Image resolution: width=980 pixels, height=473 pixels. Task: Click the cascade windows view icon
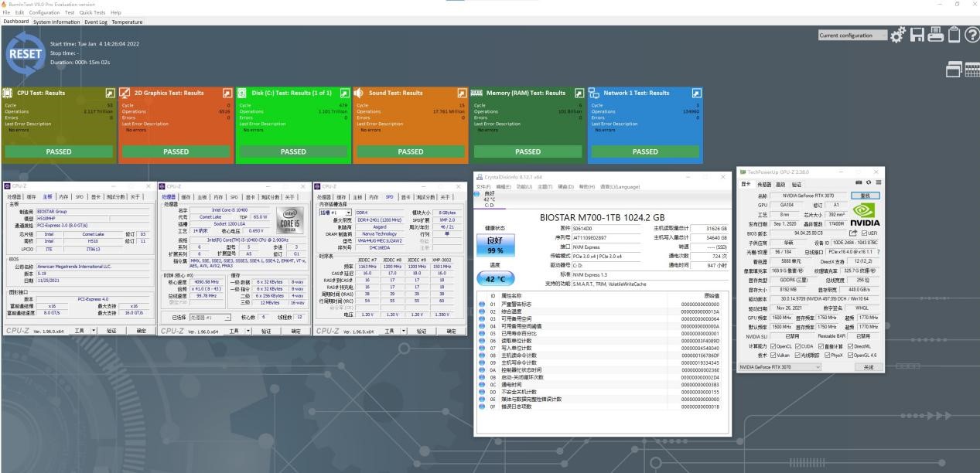pos(954,70)
